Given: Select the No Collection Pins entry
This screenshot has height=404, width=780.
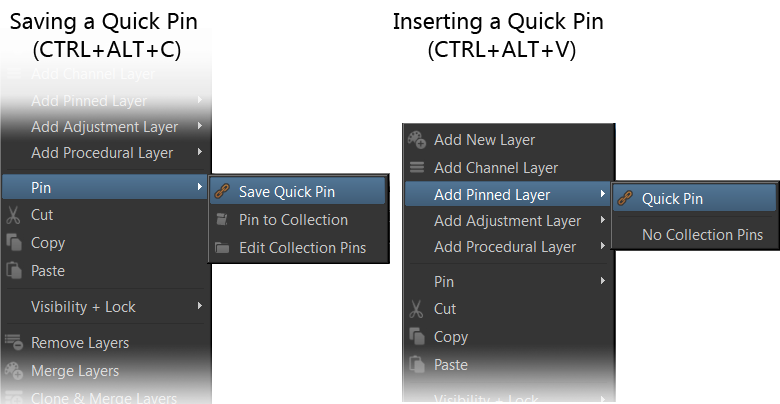Looking at the screenshot, I should pyautogui.click(x=702, y=235).
